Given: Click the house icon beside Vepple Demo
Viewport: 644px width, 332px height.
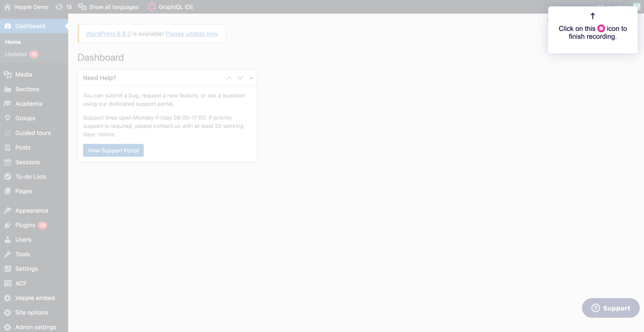Looking at the screenshot, I should (7, 7).
